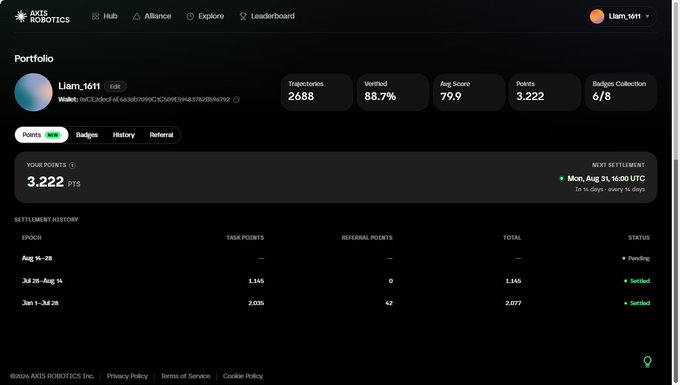Click the Referral Points column header

pos(367,238)
